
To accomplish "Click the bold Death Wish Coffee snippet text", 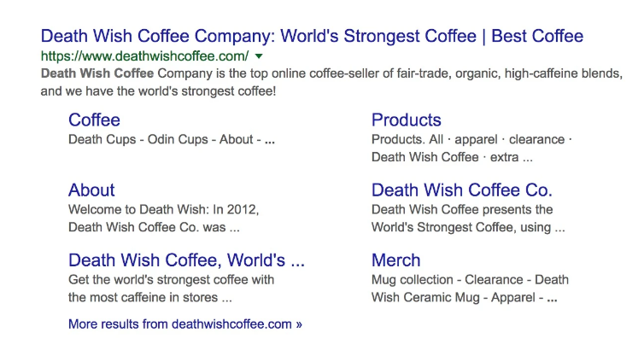I will click(x=97, y=73).
